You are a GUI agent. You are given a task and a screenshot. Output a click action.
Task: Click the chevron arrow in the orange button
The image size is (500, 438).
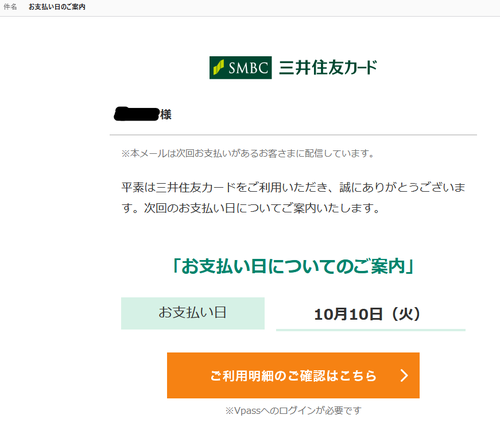pos(404,375)
